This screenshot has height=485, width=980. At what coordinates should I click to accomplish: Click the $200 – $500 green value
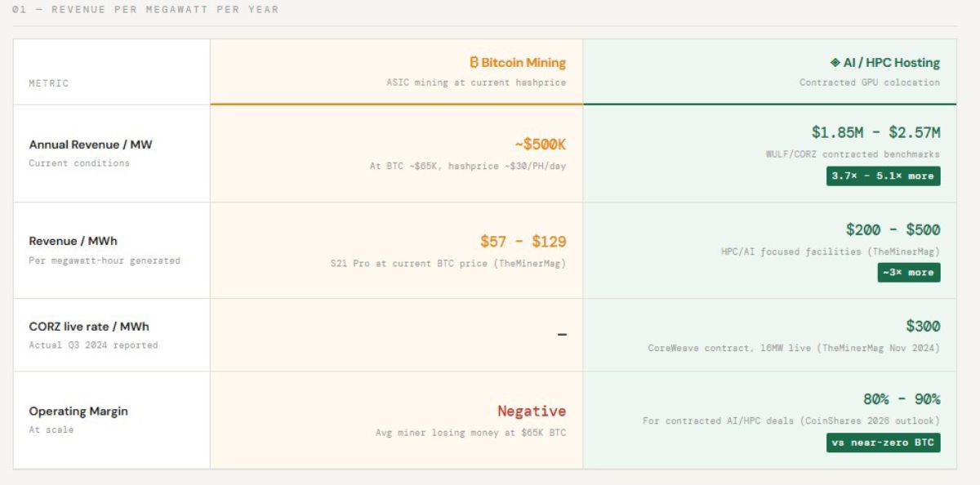click(893, 229)
